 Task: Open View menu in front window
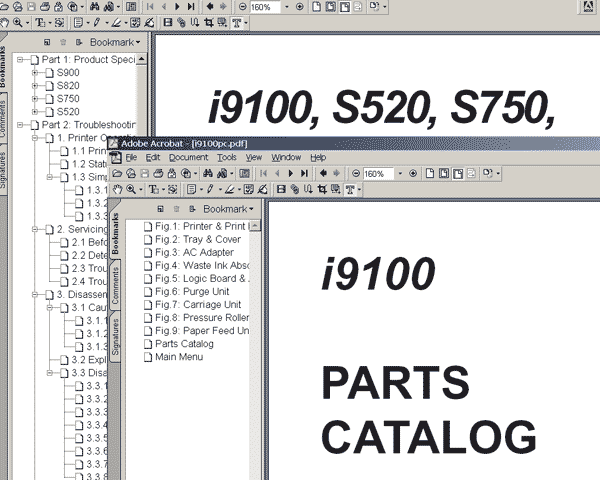coord(254,157)
